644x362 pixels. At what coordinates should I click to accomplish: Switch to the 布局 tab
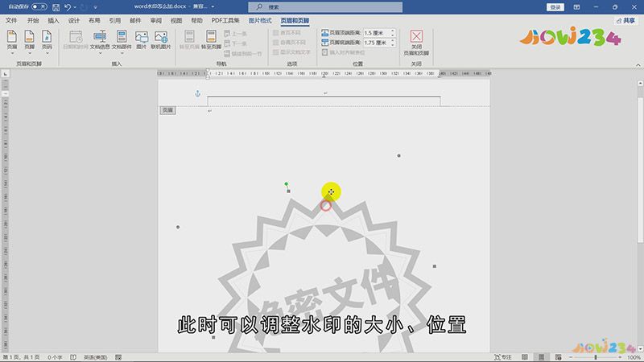[x=94, y=21]
